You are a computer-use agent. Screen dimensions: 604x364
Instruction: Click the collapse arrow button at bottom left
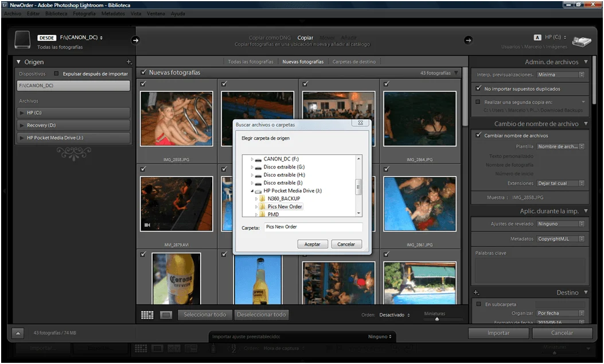pyautogui.click(x=18, y=333)
